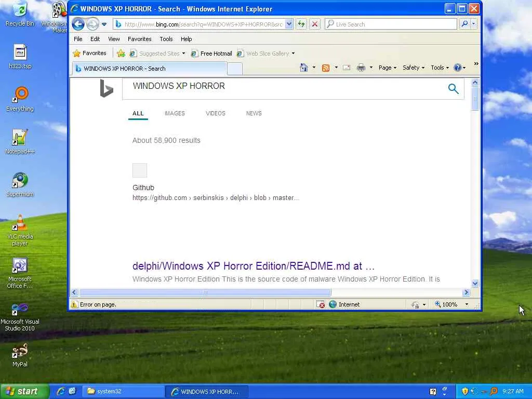This screenshot has width=532, height=399.
Task: Expand the address bar history dropdown
Action: [x=289, y=24]
